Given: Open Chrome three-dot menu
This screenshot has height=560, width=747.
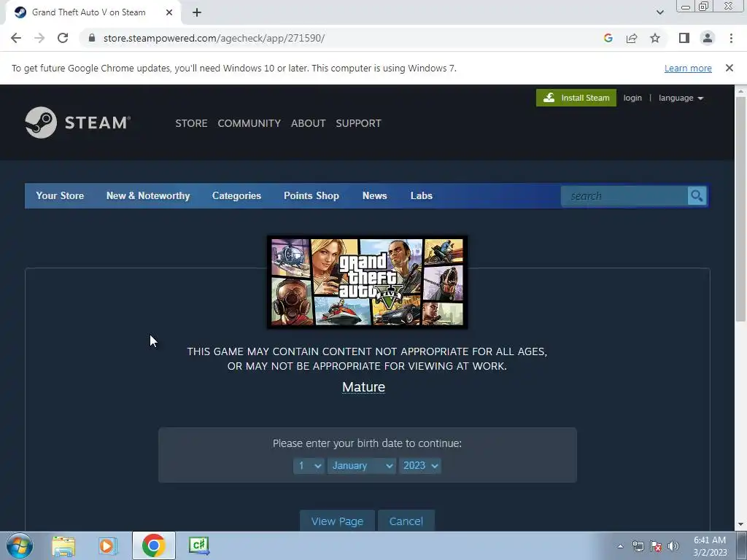Looking at the screenshot, I should pos(731,38).
